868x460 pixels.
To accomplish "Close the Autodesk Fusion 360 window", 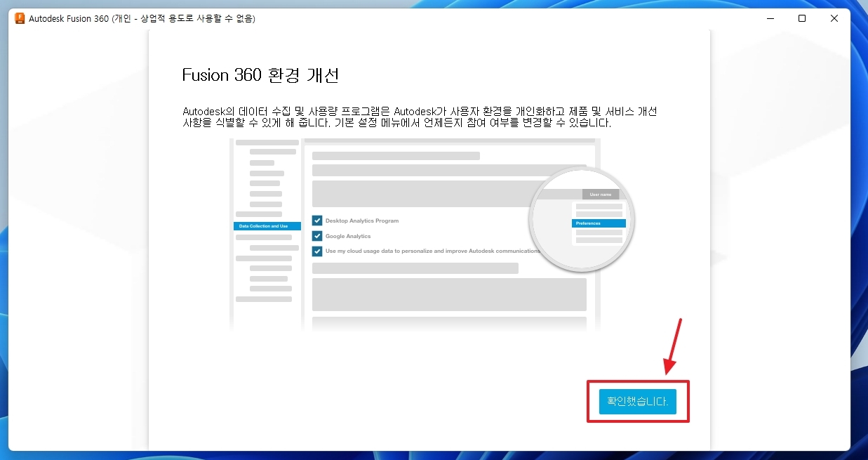I will pos(834,18).
